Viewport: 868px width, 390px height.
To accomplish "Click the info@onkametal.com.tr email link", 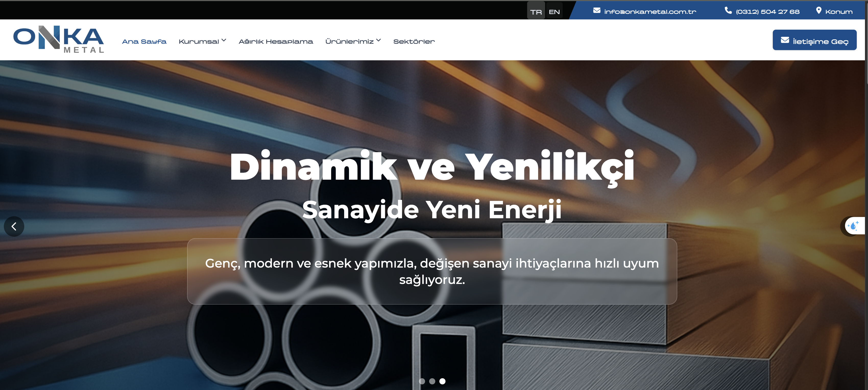I will [x=650, y=12].
